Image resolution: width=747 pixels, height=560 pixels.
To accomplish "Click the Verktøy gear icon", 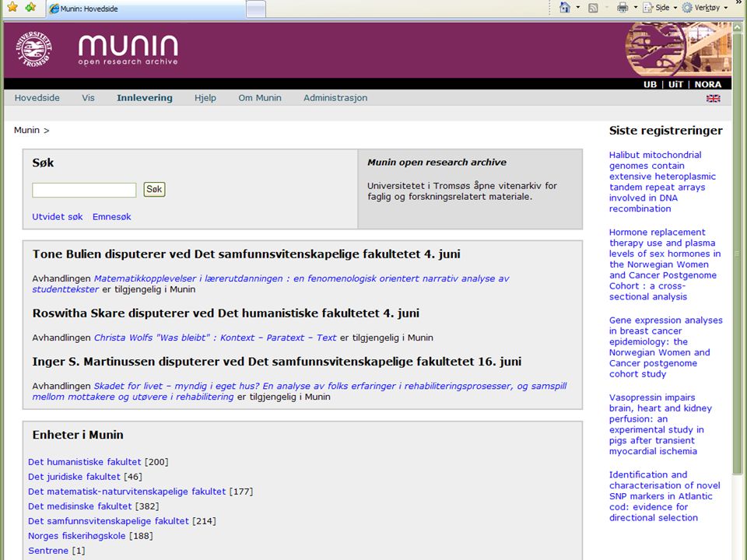I will click(x=687, y=8).
